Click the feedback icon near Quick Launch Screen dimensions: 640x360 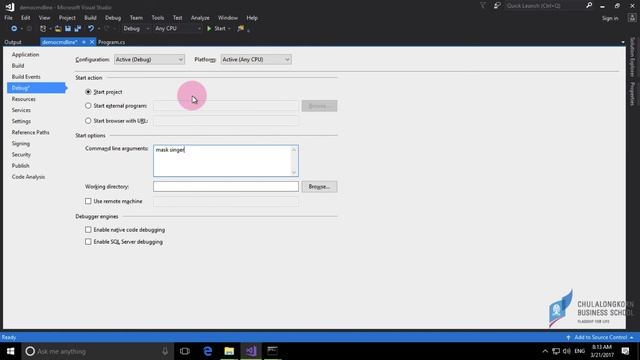point(497,6)
